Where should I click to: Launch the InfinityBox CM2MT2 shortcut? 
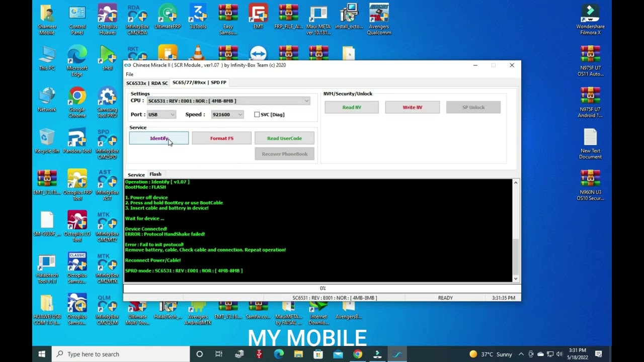point(107,227)
